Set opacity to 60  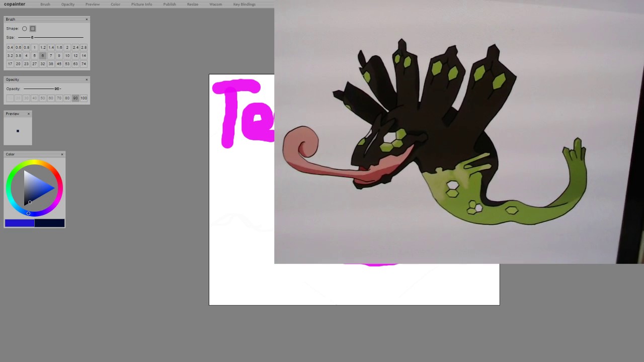click(x=51, y=98)
